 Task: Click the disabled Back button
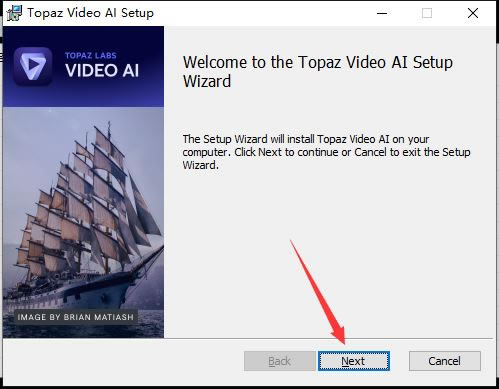(279, 361)
